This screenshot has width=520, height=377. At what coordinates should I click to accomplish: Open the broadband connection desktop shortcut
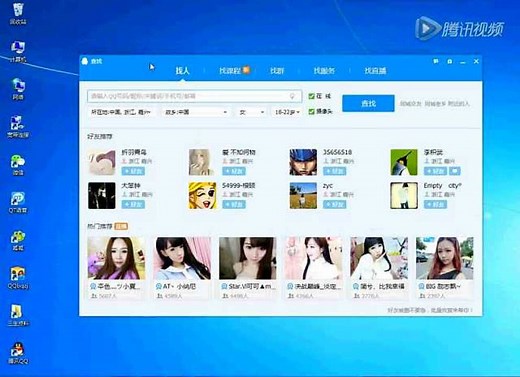click(18, 127)
